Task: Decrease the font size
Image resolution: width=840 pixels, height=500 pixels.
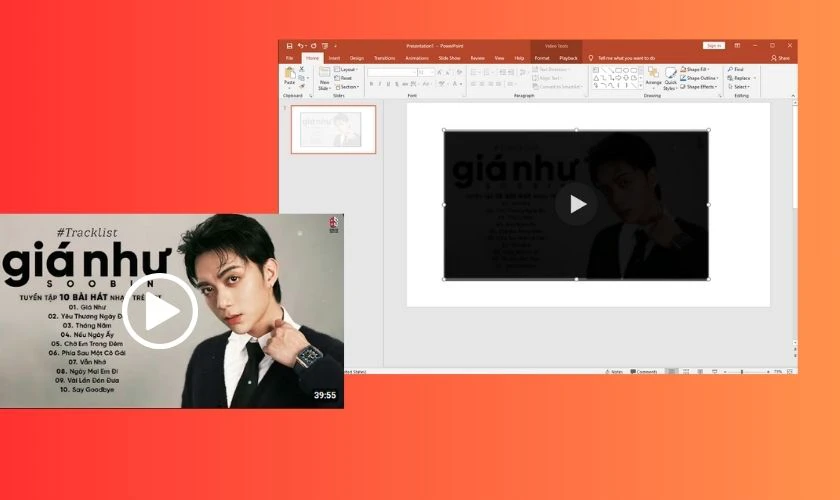Action: coord(448,72)
